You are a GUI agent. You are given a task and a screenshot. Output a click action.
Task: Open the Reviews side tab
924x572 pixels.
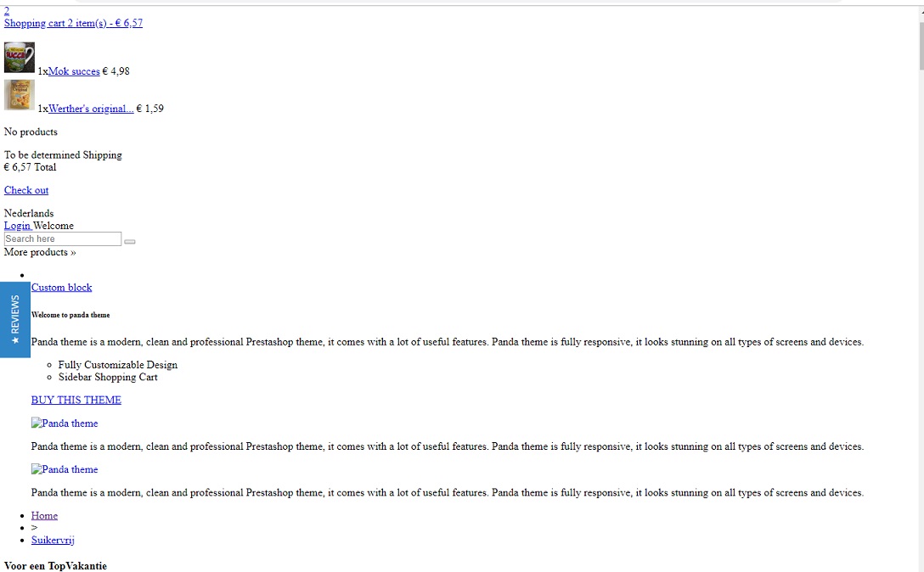(x=14, y=319)
